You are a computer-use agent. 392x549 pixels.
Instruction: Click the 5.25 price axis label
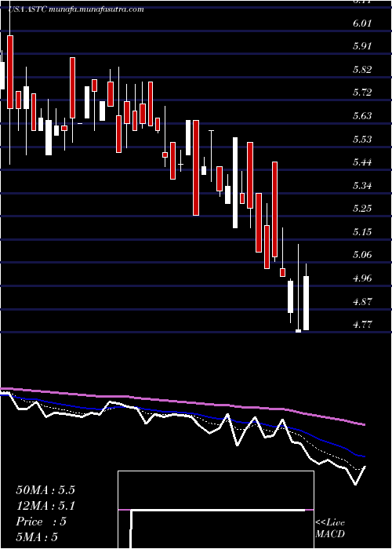(x=362, y=209)
